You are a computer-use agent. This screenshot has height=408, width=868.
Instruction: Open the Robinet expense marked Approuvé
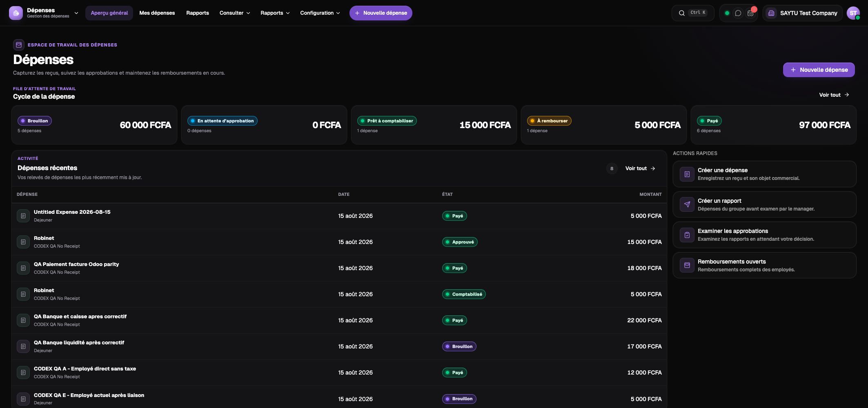coord(339,242)
